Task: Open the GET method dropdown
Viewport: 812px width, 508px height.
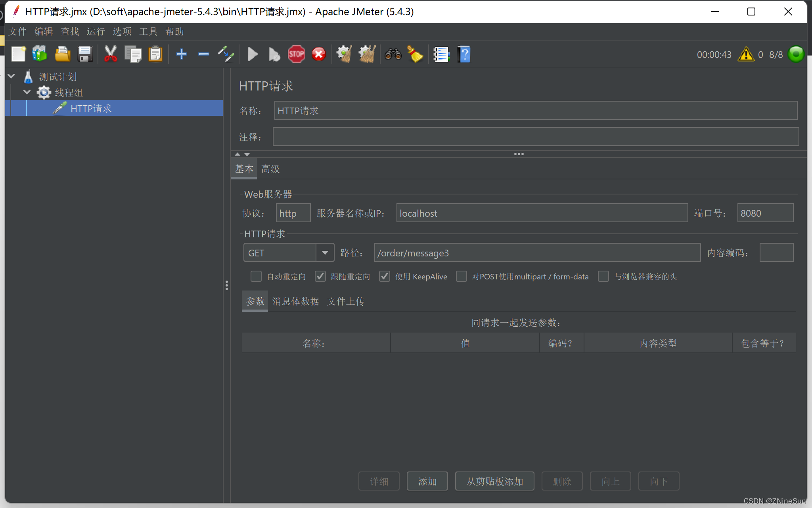Action: pyautogui.click(x=325, y=253)
